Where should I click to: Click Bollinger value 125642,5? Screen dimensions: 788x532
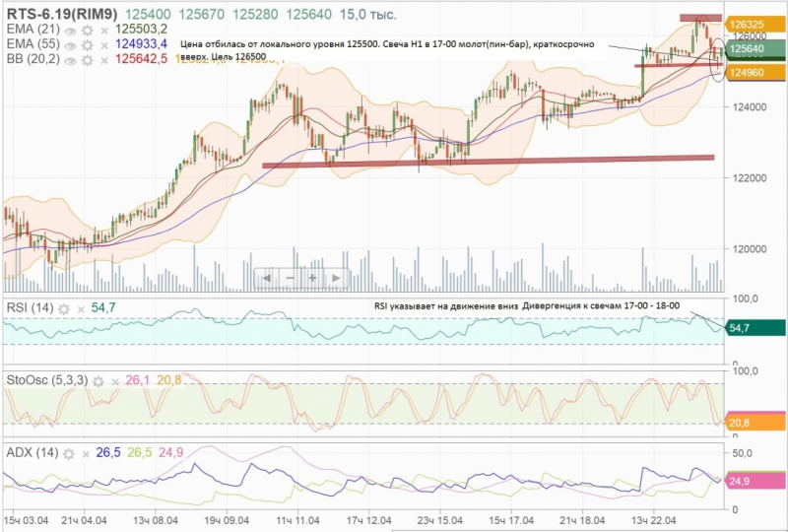(x=141, y=59)
